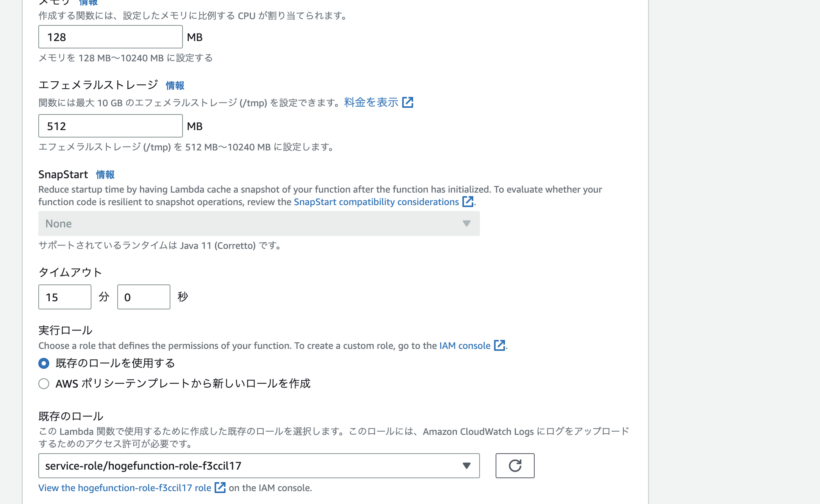
Task: Open the SnapStart None dropdown
Action: click(x=258, y=223)
